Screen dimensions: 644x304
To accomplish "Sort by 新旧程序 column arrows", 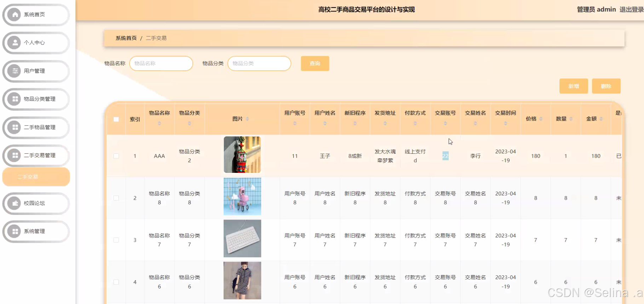I will click(355, 123).
